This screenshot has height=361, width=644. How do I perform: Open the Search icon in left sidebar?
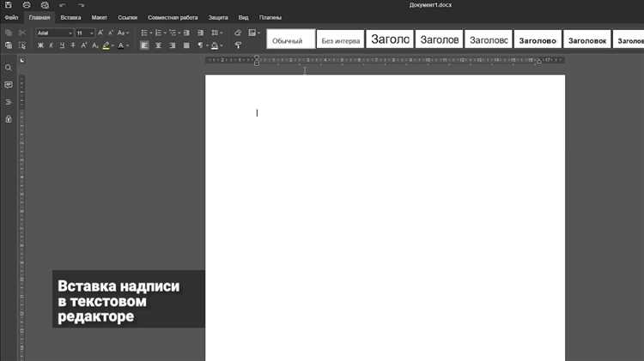click(x=9, y=67)
